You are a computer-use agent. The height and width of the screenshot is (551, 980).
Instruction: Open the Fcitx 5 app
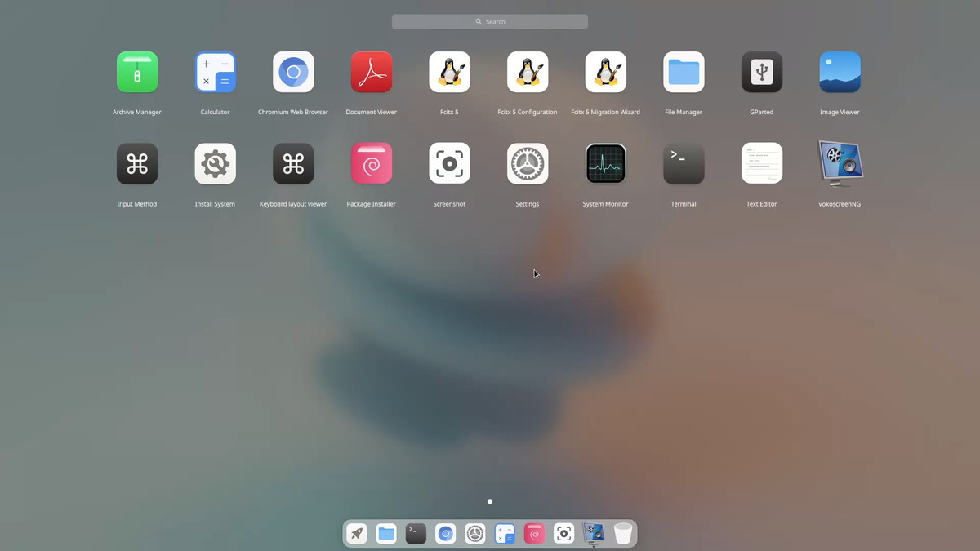pos(449,72)
